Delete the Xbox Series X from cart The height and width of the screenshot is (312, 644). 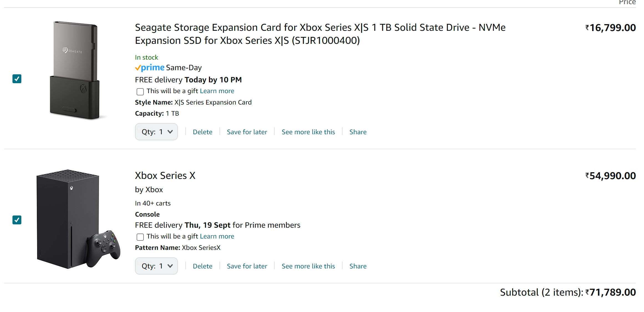click(203, 266)
